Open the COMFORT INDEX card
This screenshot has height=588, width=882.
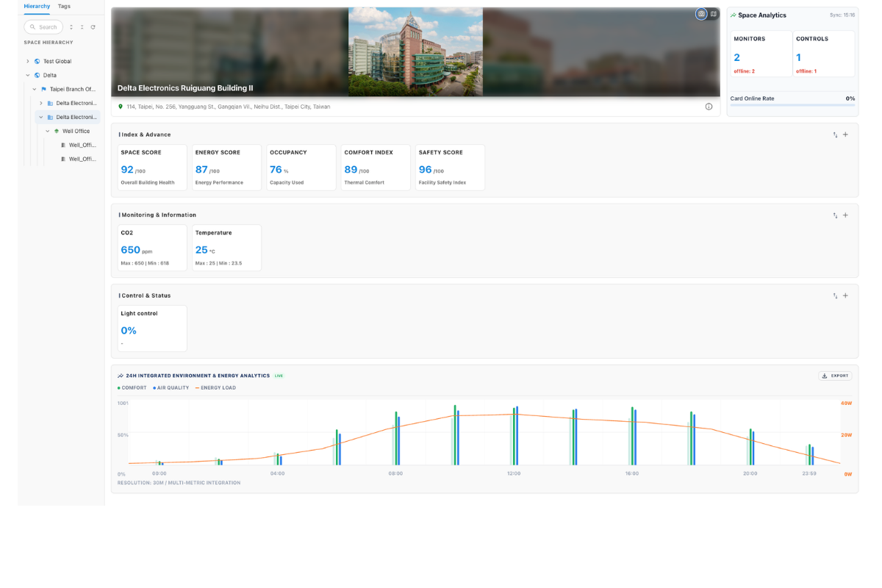click(x=376, y=168)
